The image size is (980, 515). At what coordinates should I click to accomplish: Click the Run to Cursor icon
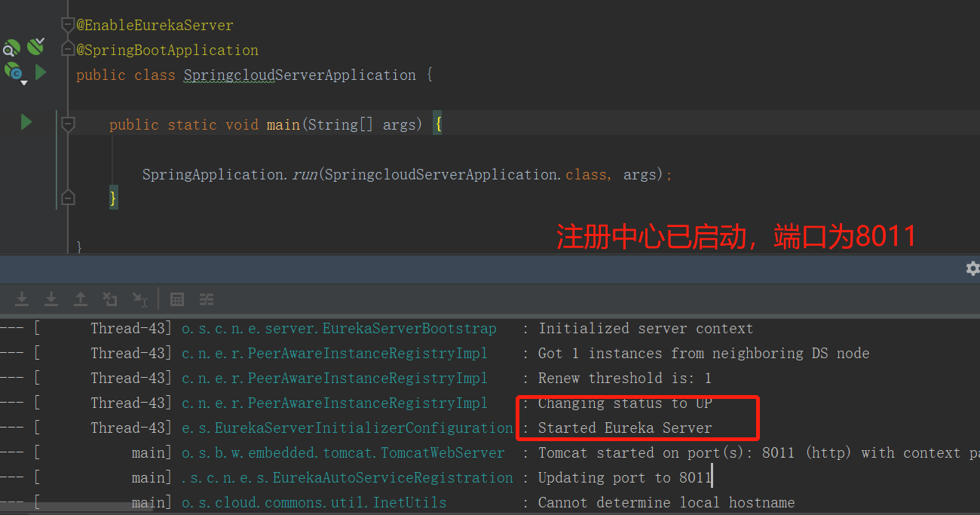tap(140, 299)
